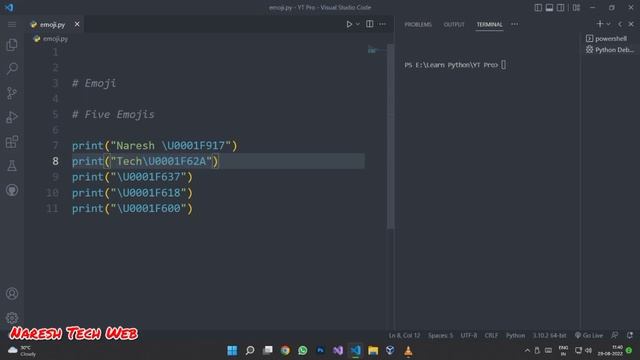This screenshot has height=360, width=640.
Task: Run the Python file with play button
Action: point(349,24)
